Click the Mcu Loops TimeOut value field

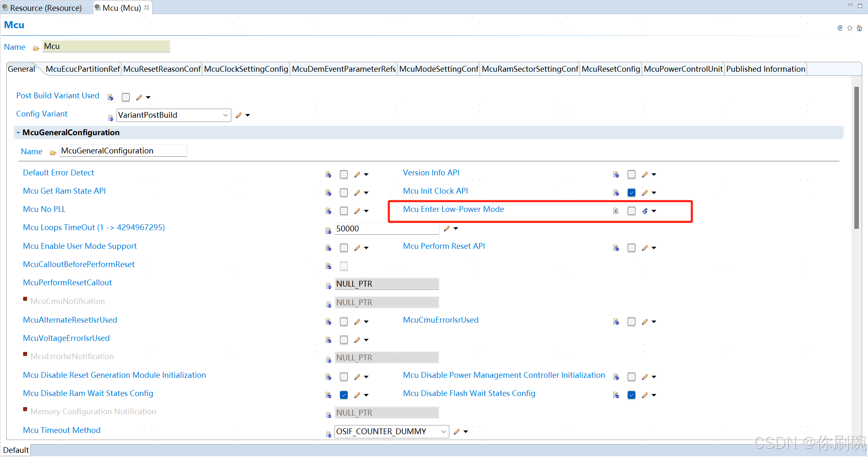coord(386,228)
